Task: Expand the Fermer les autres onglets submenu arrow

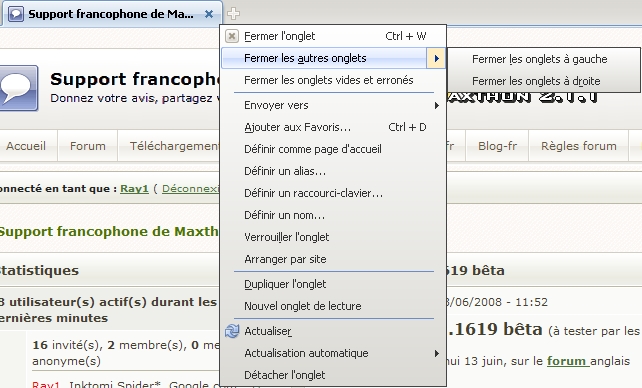Action: pyautogui.click(x=436, y=59)
